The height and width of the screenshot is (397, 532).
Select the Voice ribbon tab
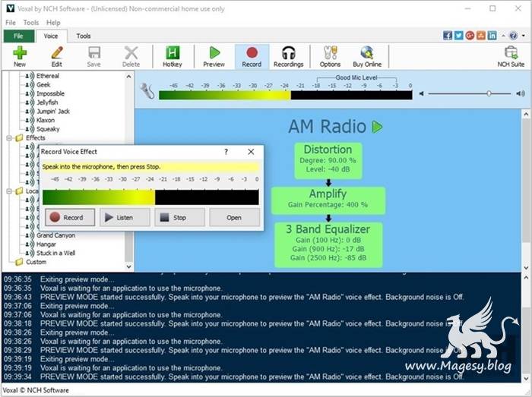click(51, 36)
